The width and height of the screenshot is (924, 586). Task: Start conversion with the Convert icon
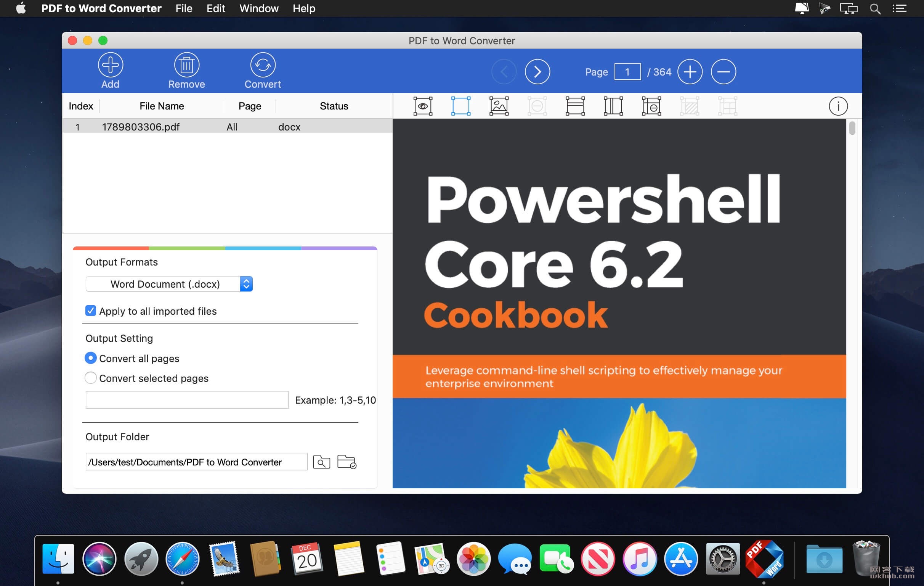[263, 71]
